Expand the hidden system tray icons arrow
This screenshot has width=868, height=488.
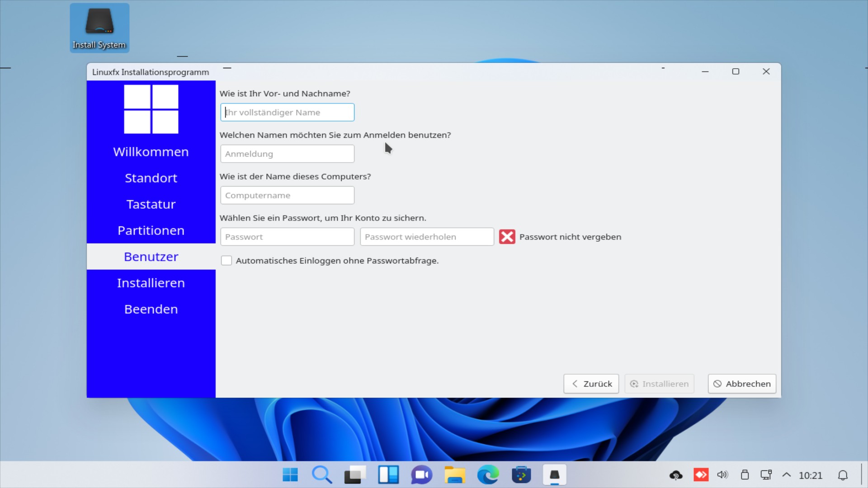[x=787, y=475]
